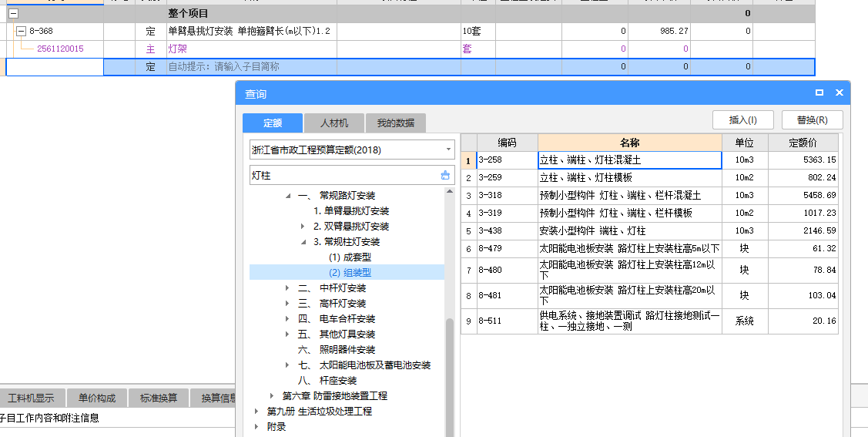Open the 换算信息 bottom tab
Viewport: 868px width, 437px height.
coord(213,398)
